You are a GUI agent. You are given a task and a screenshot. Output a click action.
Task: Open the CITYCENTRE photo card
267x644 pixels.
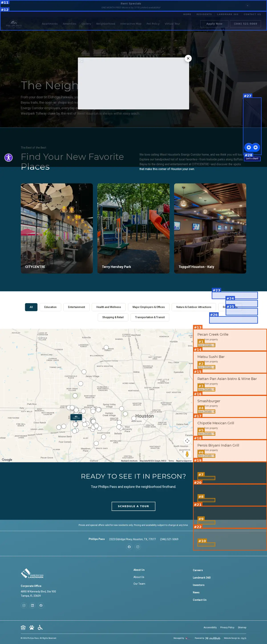tap(57, 228)
